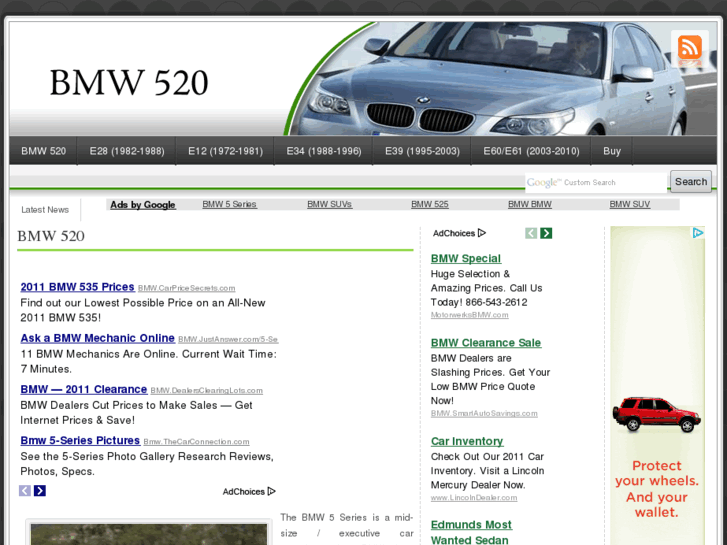Click previous arrow in right-sidebar ad block
Viewport: 727px width, 545px height.
pos(531,233)
